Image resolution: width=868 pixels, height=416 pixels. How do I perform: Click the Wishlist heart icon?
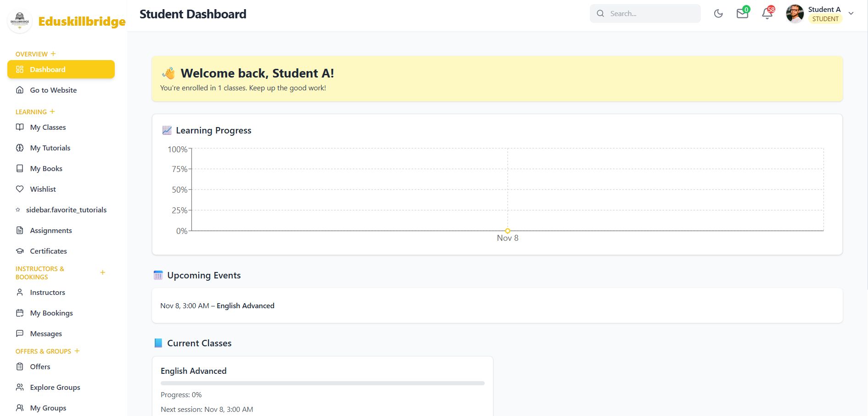(x=20, y=189)
